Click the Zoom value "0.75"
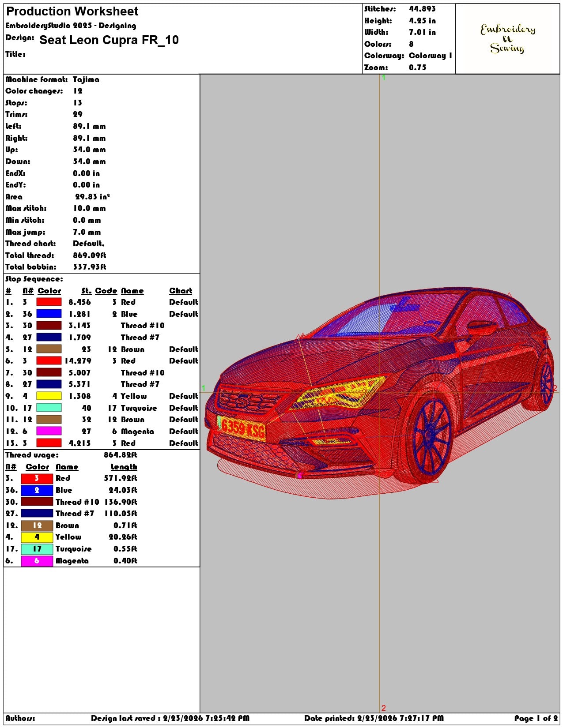The height and width of the screenshot is (728, 563). tap(418, 68)
